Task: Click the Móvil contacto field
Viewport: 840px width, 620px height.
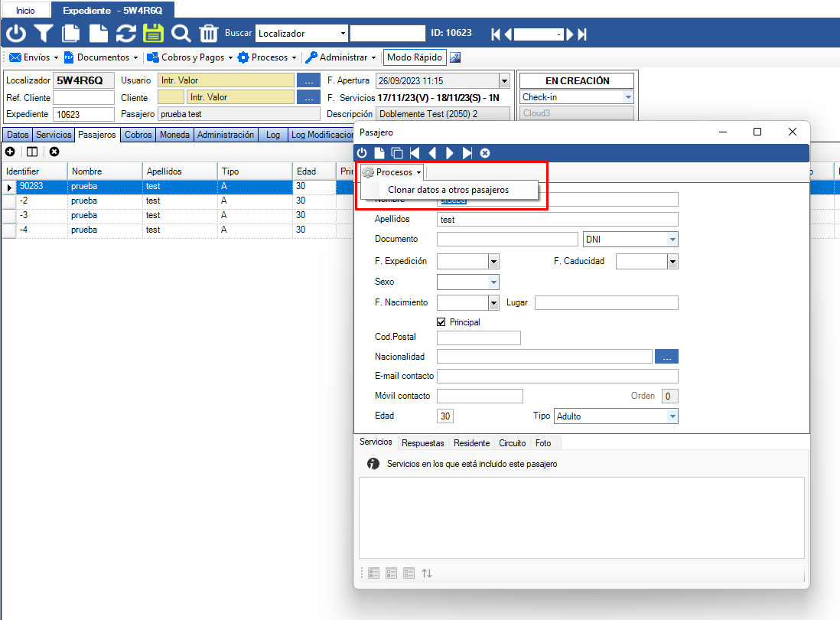Action: click(480, 396)
